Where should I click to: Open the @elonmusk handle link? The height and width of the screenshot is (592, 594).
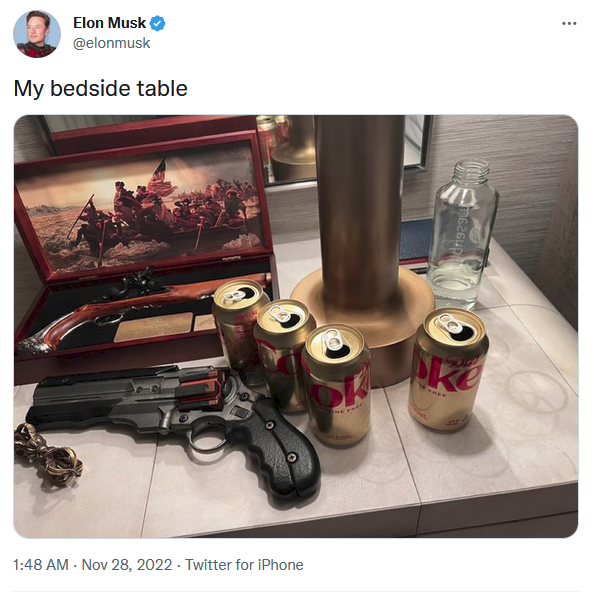click(x=111, y=43)
